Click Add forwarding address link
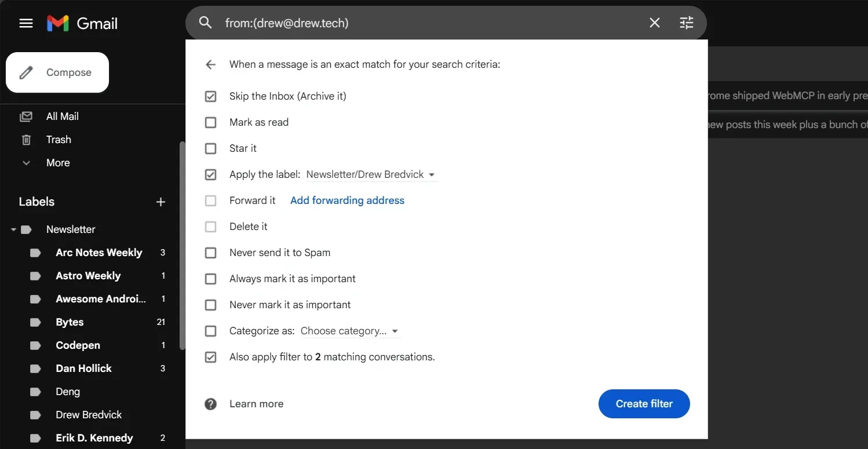 pyautogui.click(x=347, y=200)
